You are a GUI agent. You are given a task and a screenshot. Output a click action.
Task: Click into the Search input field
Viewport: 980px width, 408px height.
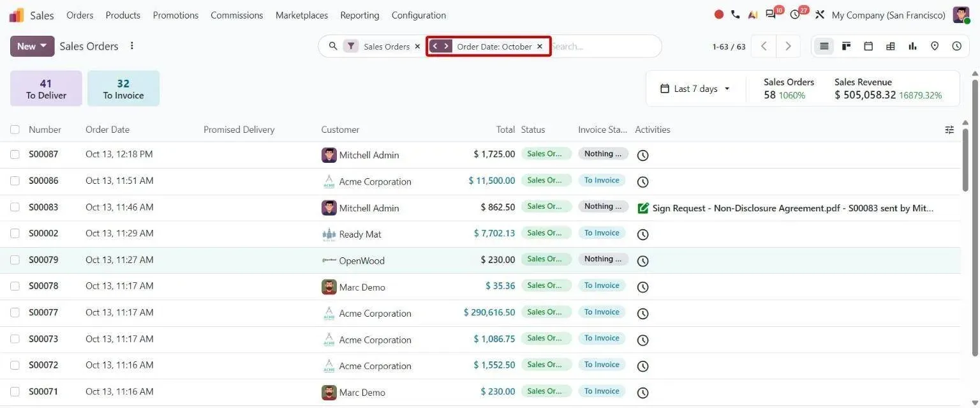click(x=603, y=46)
